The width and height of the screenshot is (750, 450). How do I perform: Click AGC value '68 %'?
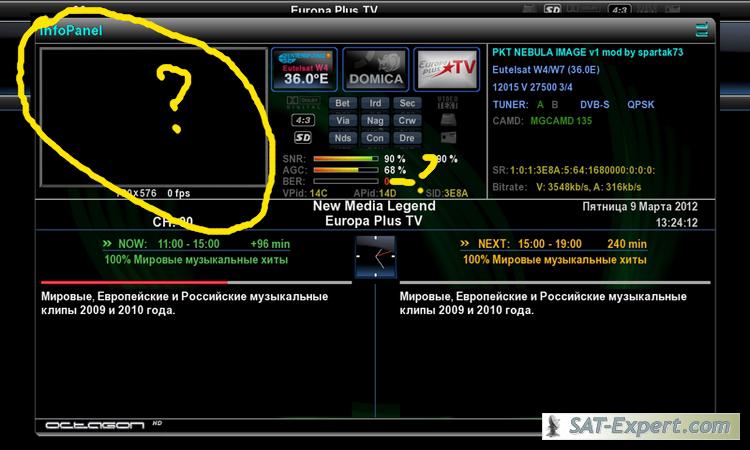[395, 170]
